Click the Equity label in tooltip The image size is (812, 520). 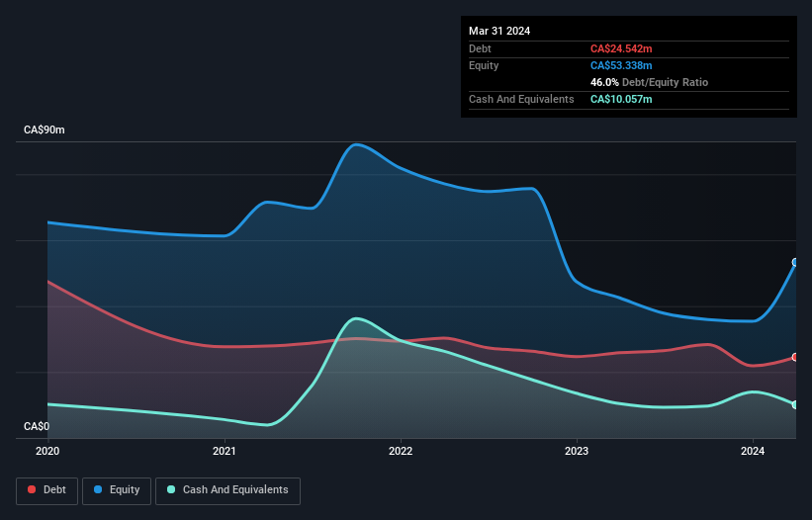(x=484, y=65)
